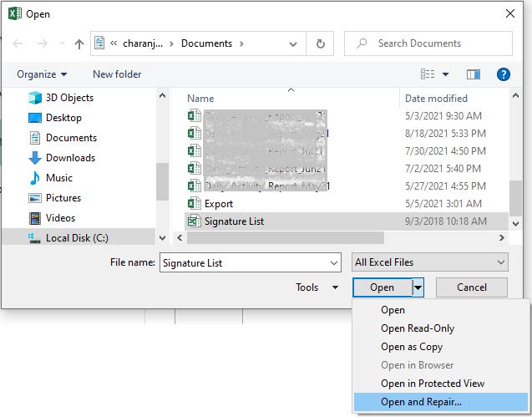Select Local Disk (C:) in navigation pane
Viewport: 532px width, 417px height.
tap(77, 238)
